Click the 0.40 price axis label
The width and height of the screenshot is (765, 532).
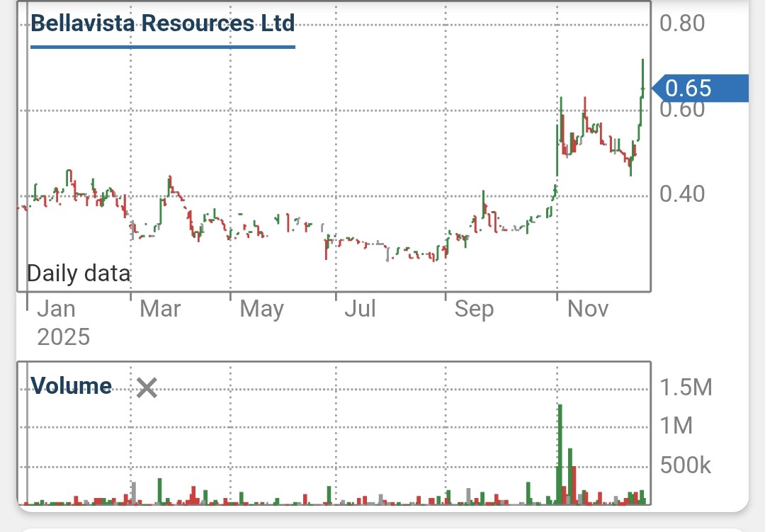pyautogui.click(x=682, y=194)
